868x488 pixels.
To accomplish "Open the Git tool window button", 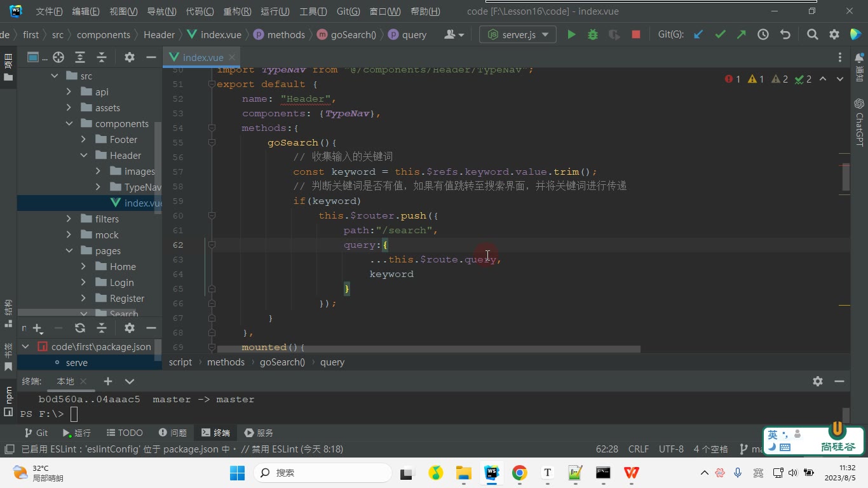I will [x=36, y=433].
